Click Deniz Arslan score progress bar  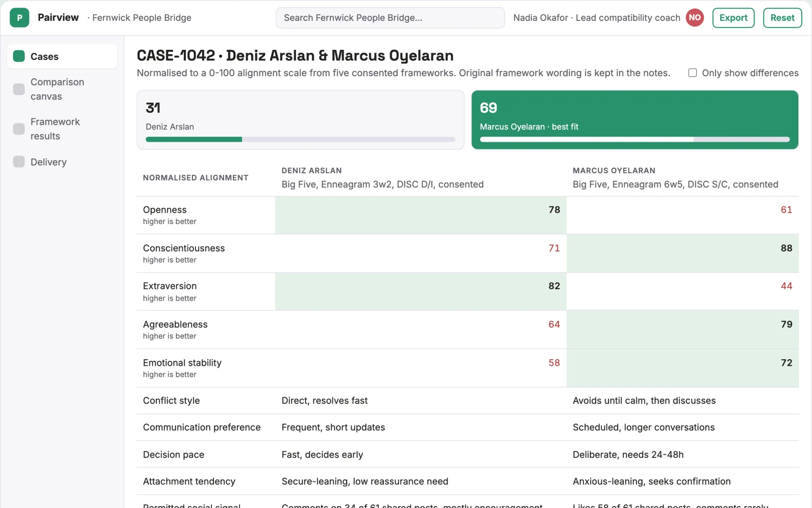click(x=300, y=139)
